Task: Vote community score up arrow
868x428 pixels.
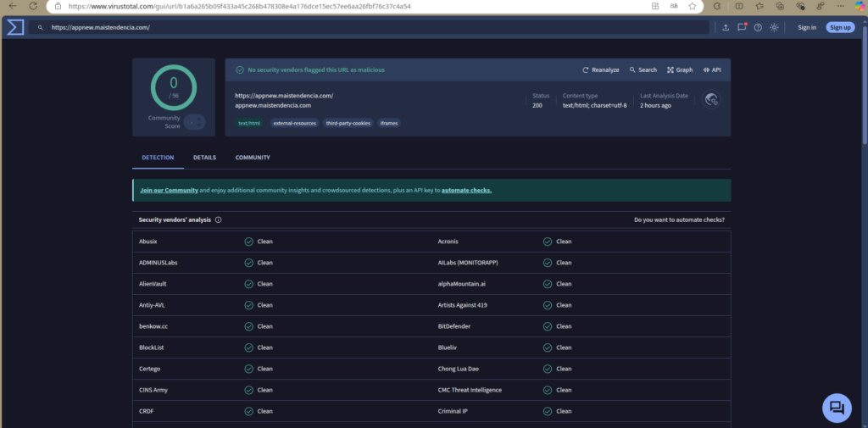Action: (x=200, y=119)
